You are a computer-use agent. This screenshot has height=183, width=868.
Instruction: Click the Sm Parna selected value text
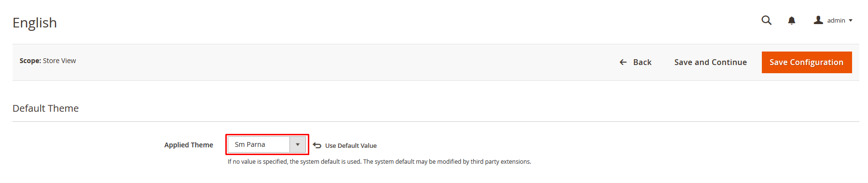[x=250, y=144]
